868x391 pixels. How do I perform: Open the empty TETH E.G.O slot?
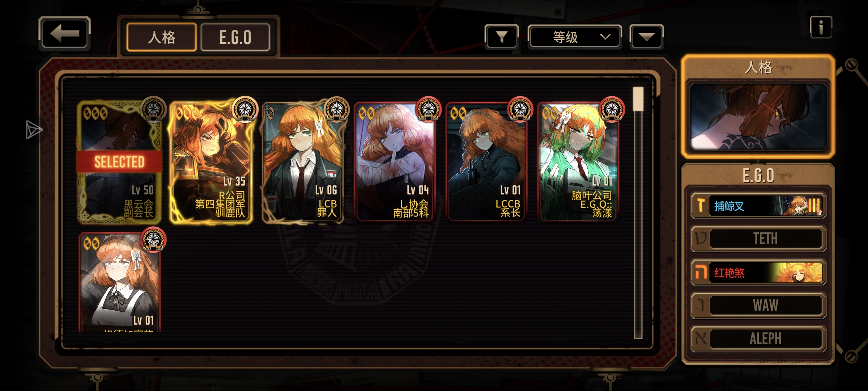[x=758, y=239]
